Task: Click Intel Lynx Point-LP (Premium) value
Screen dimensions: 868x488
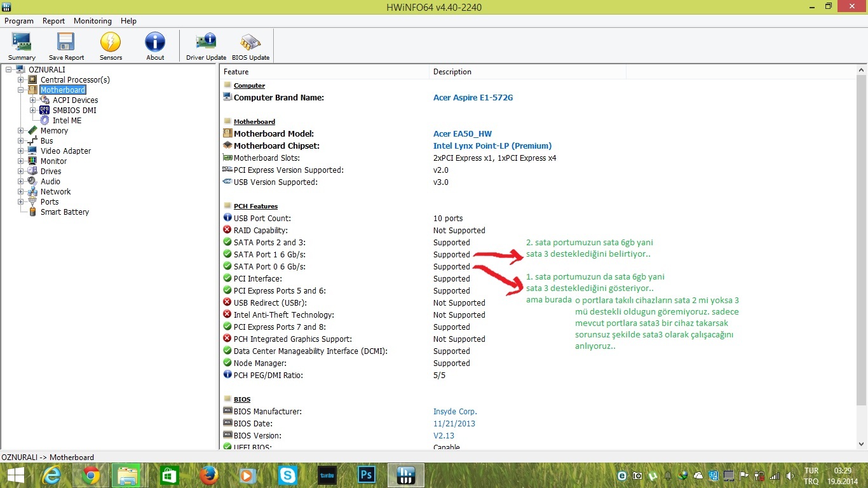Action: click(492, 146)
